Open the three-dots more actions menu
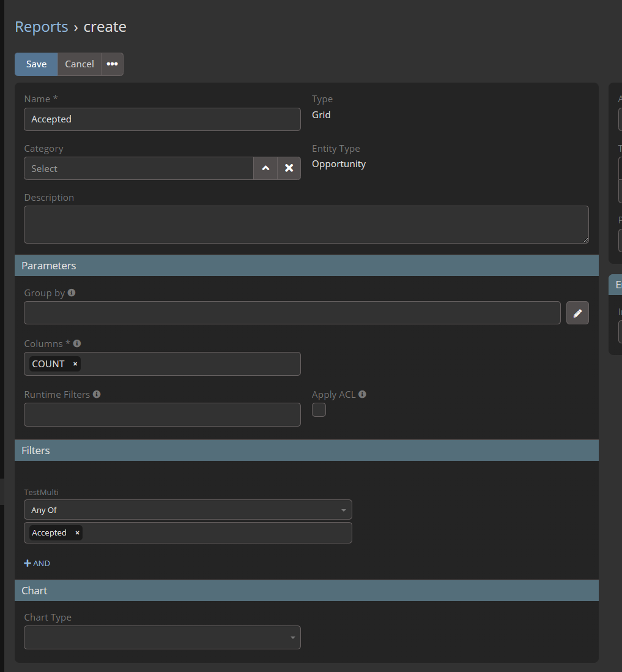622x672 pixels. pyautogui.click(x=112, y=64)
